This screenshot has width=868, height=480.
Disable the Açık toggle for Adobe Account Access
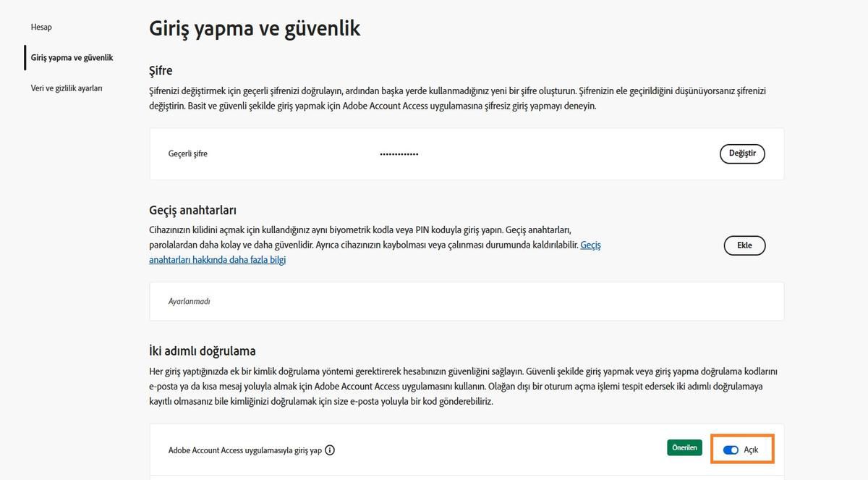(732, 450)
